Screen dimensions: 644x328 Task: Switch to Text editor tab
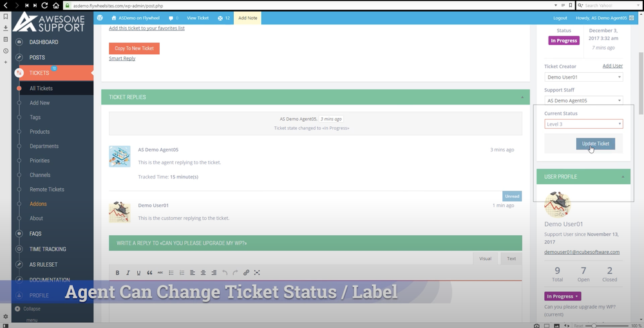[x=511, y=258]
